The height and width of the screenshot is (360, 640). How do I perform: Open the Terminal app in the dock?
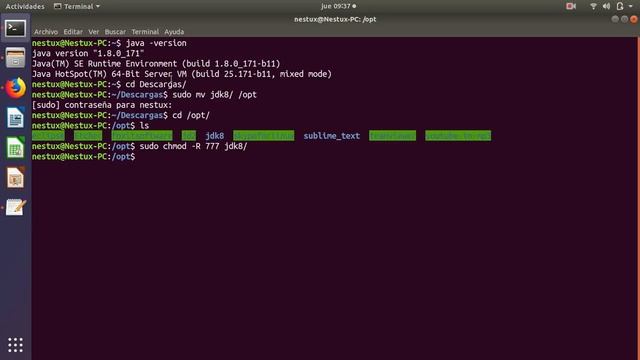(x=16, y=29)
